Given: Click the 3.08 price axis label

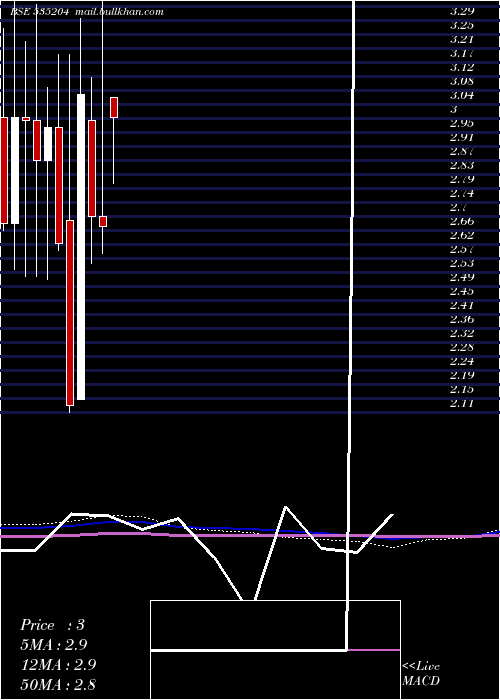Looking at the screenshot, I should (462, 81).
